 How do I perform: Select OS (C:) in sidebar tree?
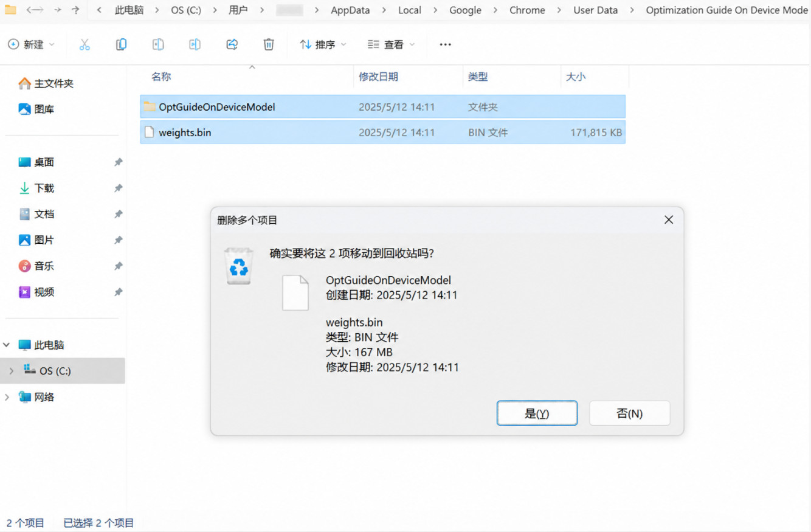point(47,371)
